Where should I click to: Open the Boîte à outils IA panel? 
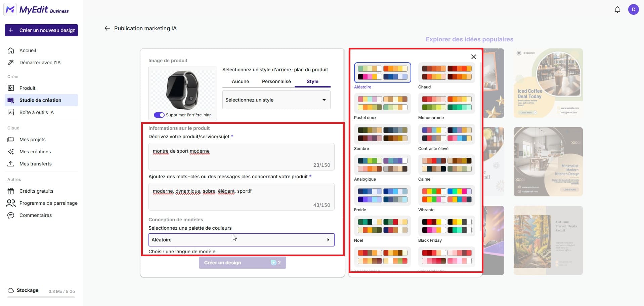point(36,112)
